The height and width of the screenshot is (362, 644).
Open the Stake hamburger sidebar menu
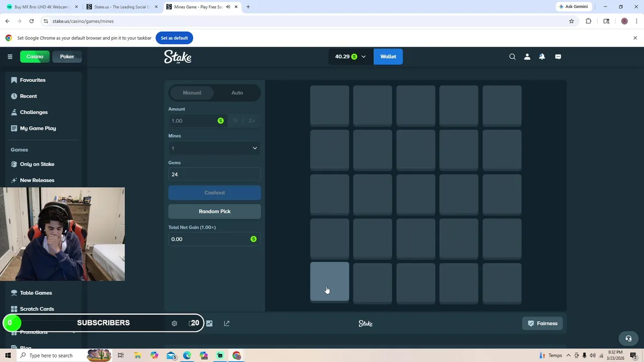click(x=10, y=57)
